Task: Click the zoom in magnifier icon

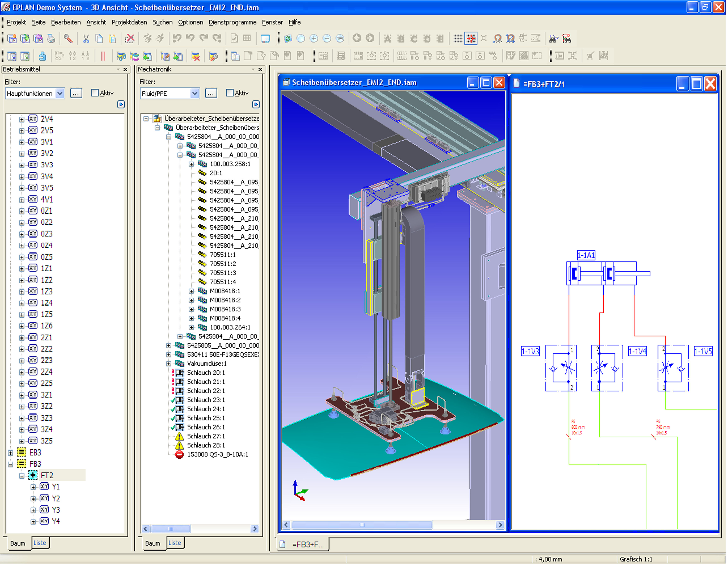Action: pyautogui.click(x=314, y=39)
